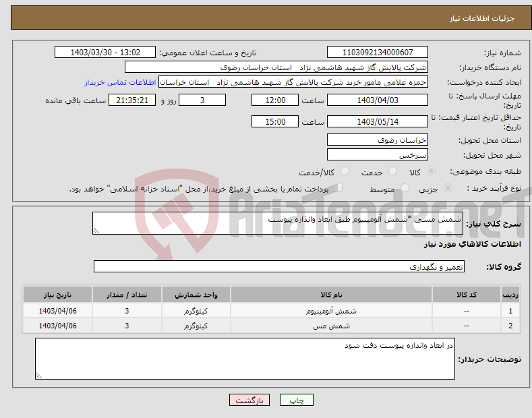Screen dimensions: 532x418
Task: Click the شمش آلومینیوم item name cell
Action: click(331, 311)
